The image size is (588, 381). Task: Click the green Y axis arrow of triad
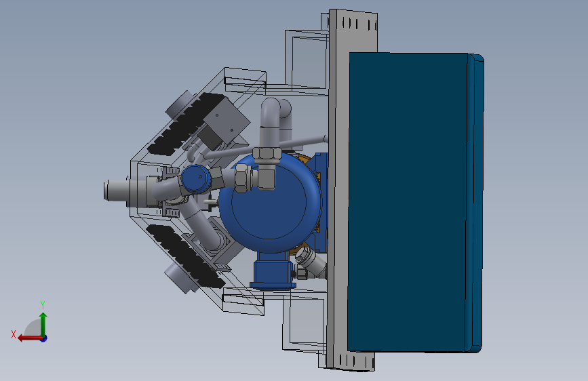pyautogui.click(x=43, y=324)
